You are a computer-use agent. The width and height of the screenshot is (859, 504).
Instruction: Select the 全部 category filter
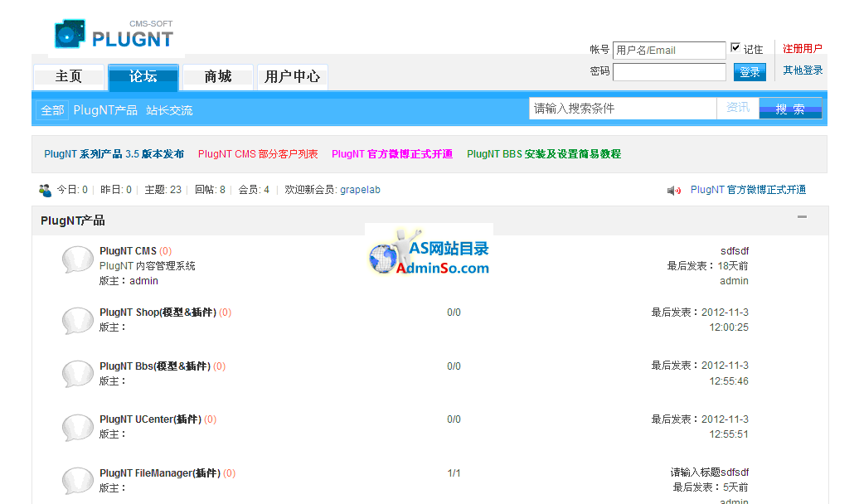click(52, 110)
